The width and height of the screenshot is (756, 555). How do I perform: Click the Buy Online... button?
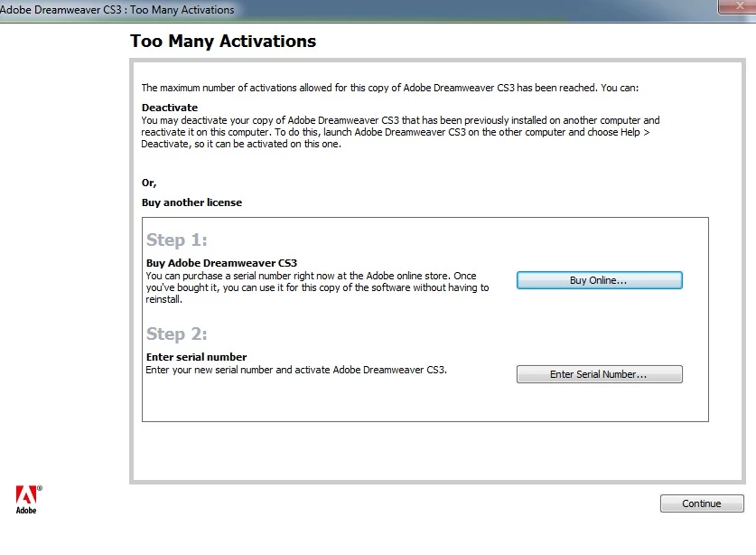coord(600,280)
